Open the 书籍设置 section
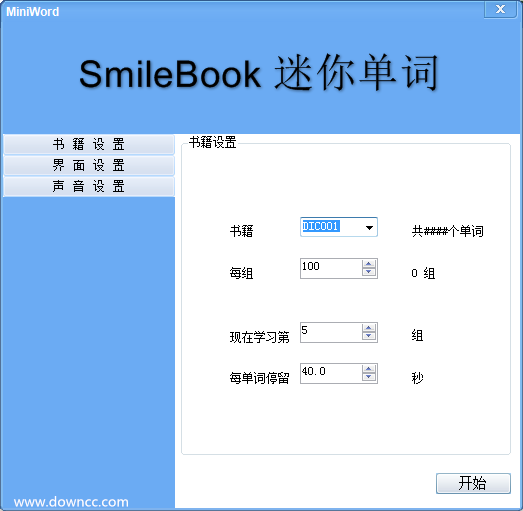This screenshot has height=511, width=523. (x=89, y=144)
